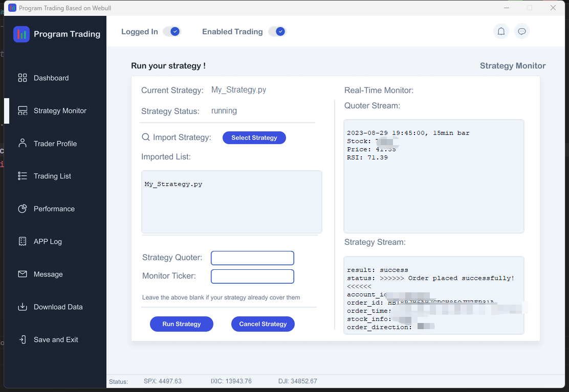This screenshot has height=392, width=569.
Task: Select Save and Exit
Action: [x=55, y=339]
